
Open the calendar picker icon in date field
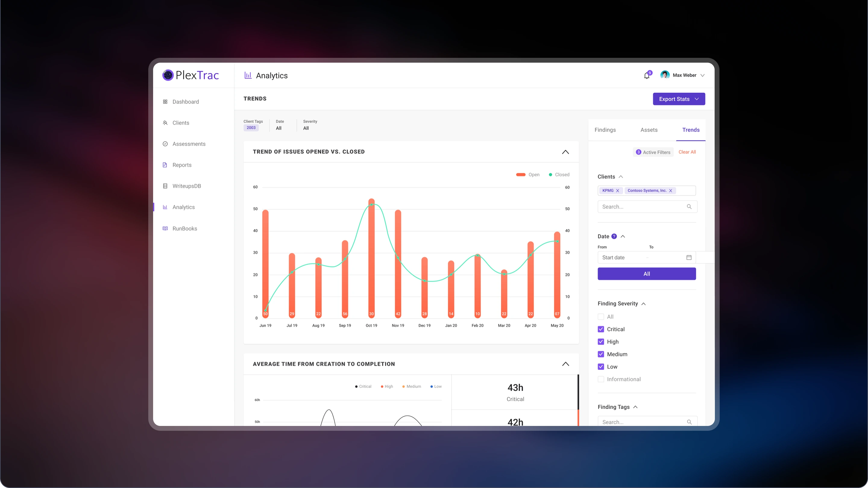pos(689,257)
